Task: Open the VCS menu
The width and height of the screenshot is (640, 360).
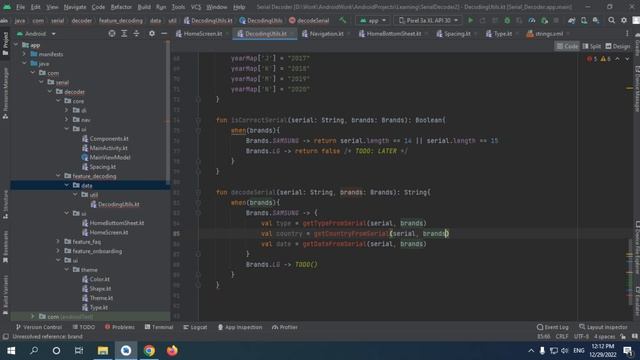Action: pyautogui.click(x=196, y=7)
